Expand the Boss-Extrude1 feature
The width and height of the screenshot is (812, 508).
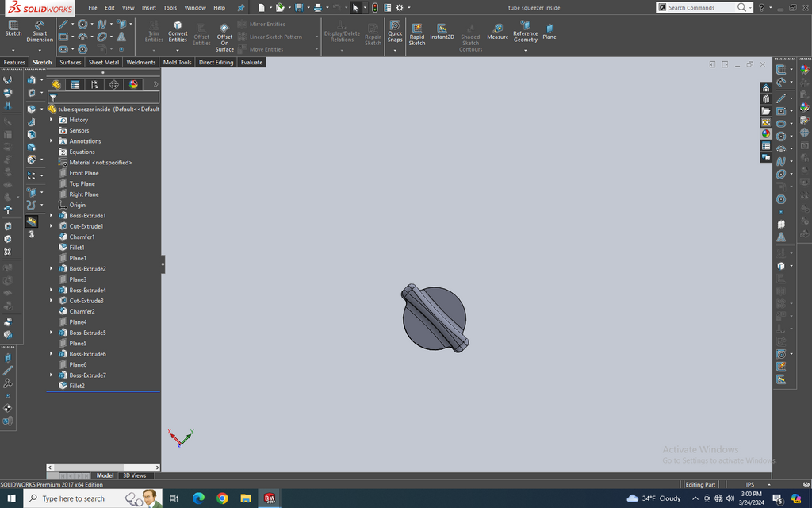tap(52, 216)
